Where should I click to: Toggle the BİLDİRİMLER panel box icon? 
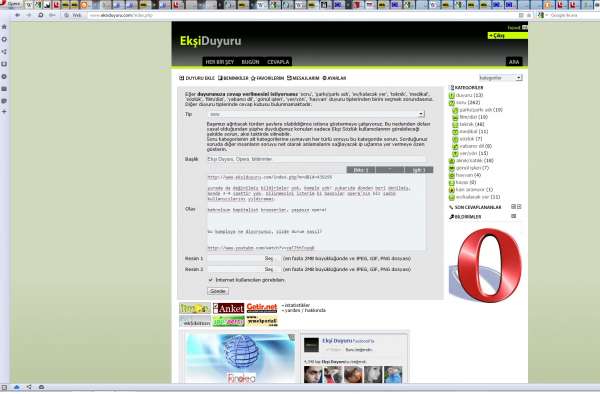click(514, 217)
